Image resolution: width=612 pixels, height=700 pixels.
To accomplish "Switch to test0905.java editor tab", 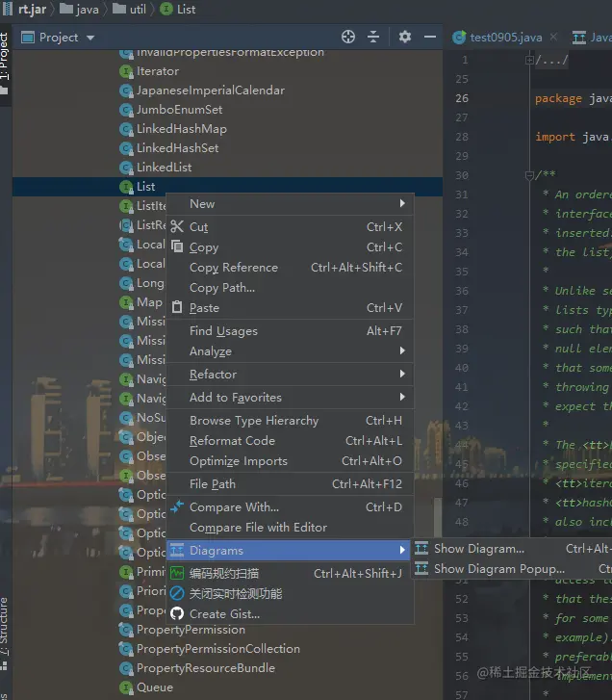I will [x=506, y=38].
